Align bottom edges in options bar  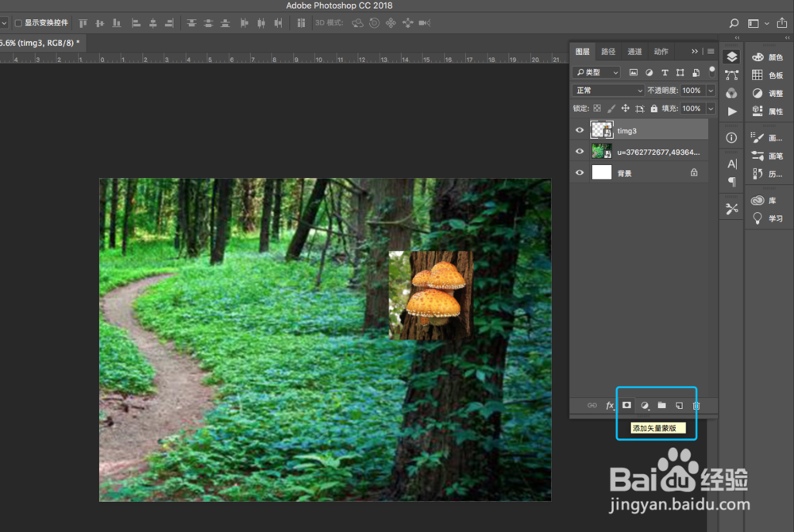tap(117, 23)
